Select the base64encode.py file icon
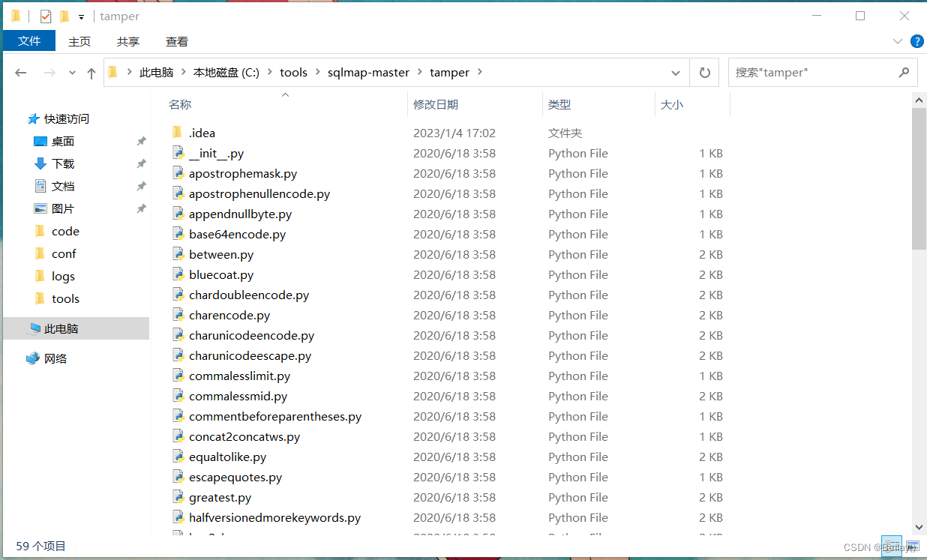This screenshot has width=927, height=560. click(x=178, y=234)
